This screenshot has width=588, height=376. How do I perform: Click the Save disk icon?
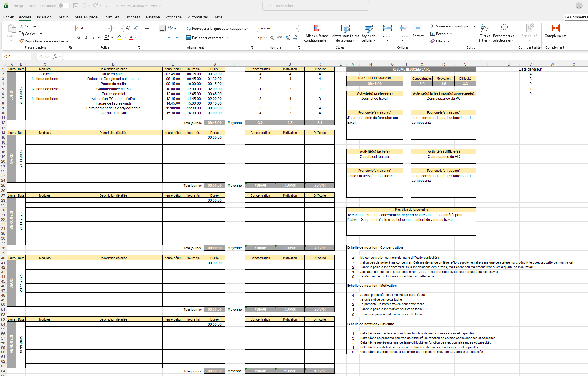pyautogui.click(x=76, y=6)
